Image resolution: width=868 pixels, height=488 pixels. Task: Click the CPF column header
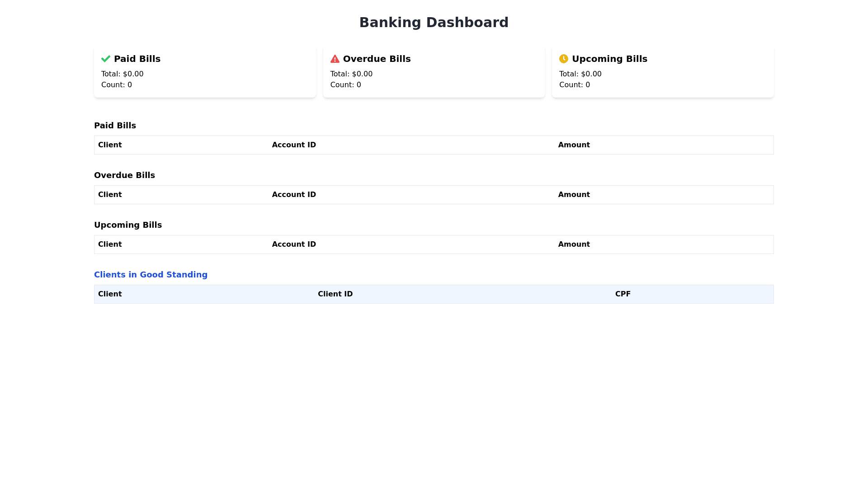[x=623, y=294]
